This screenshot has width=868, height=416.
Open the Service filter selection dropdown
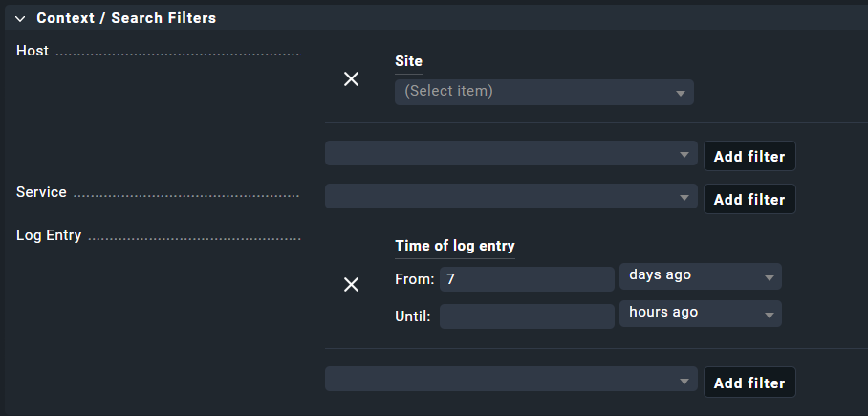point(510,197)
